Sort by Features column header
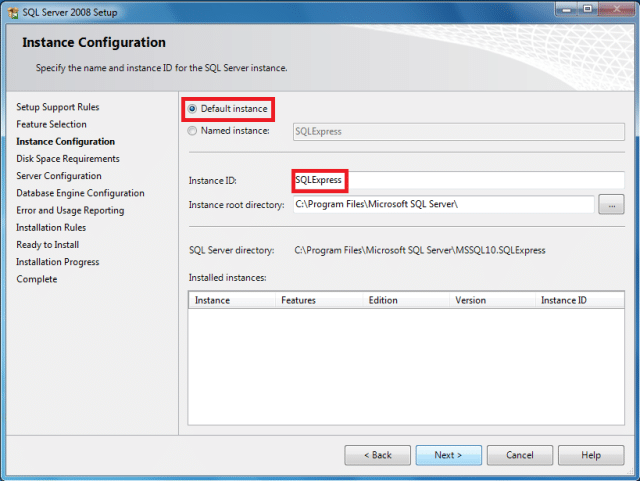 (x=319, y=300)
